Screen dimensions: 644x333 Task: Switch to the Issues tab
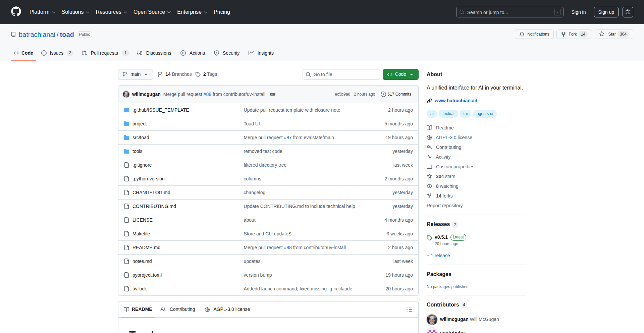pyautogui.click(x=56, y=53)
